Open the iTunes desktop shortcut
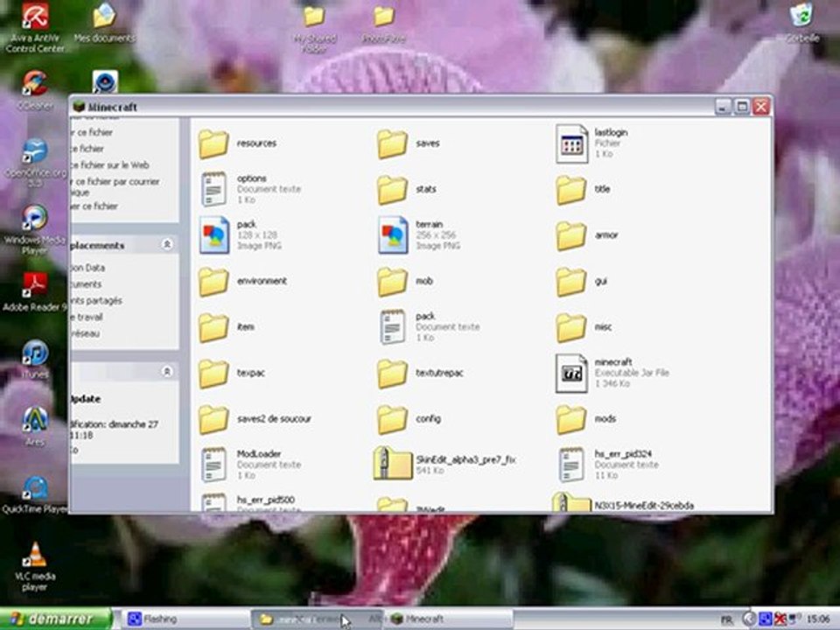 [x=35, y=360]
